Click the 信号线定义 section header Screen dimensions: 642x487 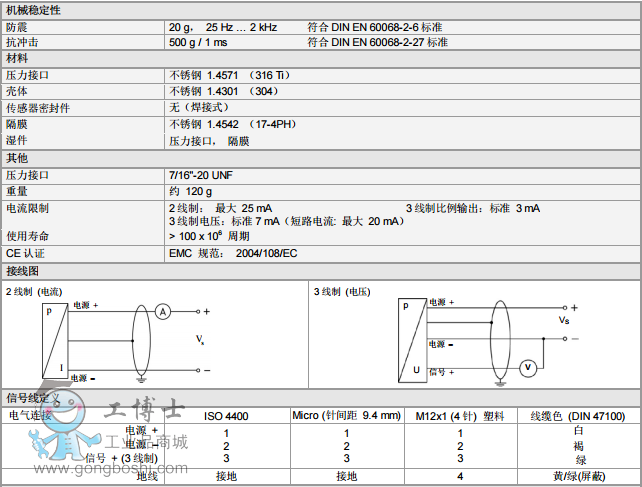tap(33, 398)
